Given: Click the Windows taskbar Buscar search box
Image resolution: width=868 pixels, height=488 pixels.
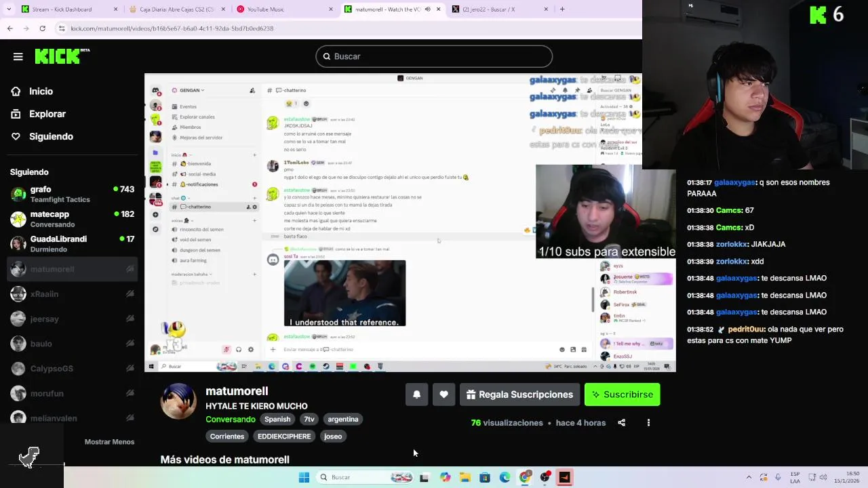Looking at the screenshot, I should click(365, 478).
